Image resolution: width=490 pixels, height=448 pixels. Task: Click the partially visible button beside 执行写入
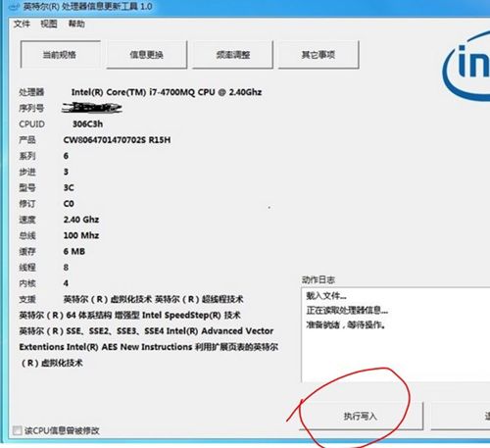pyautogui.click(x=461, y=416)
